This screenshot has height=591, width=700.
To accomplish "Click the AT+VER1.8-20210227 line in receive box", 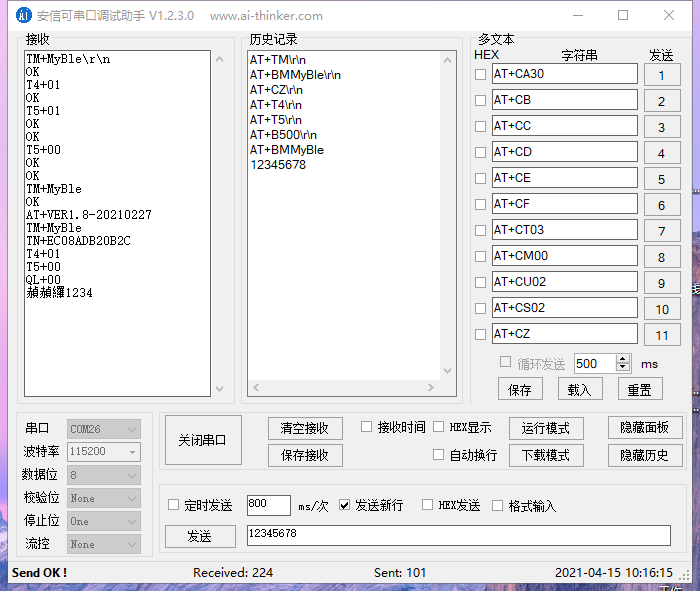I will pos(89,215).
